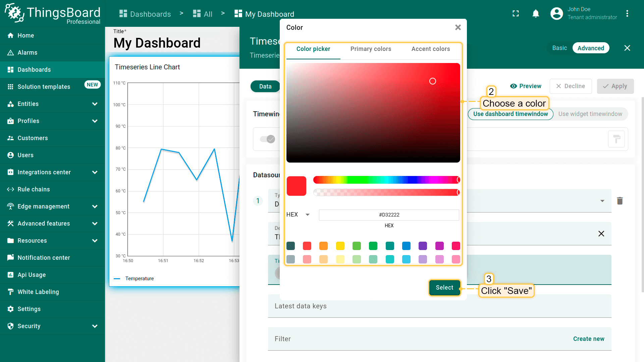The height and width of the screenshot is (362, 644).
Task: Switch to Primary colors tab
Action: tap(371, 49)
